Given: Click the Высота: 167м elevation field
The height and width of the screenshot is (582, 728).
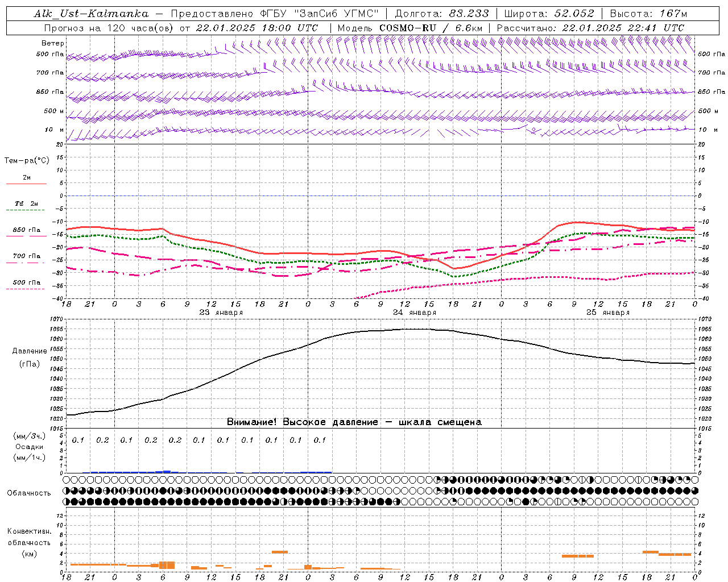Looking at the screenshot, I should pos(648,14).
